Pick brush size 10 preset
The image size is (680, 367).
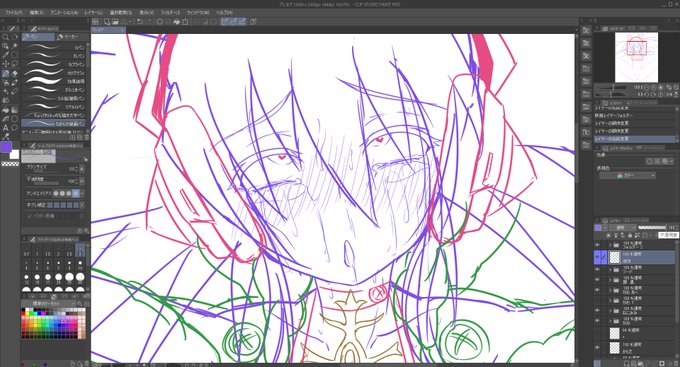[80, 265]
